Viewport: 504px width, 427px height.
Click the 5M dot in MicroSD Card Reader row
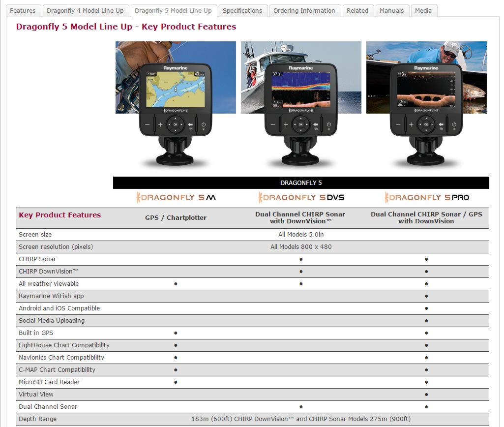tap(176, 382)
